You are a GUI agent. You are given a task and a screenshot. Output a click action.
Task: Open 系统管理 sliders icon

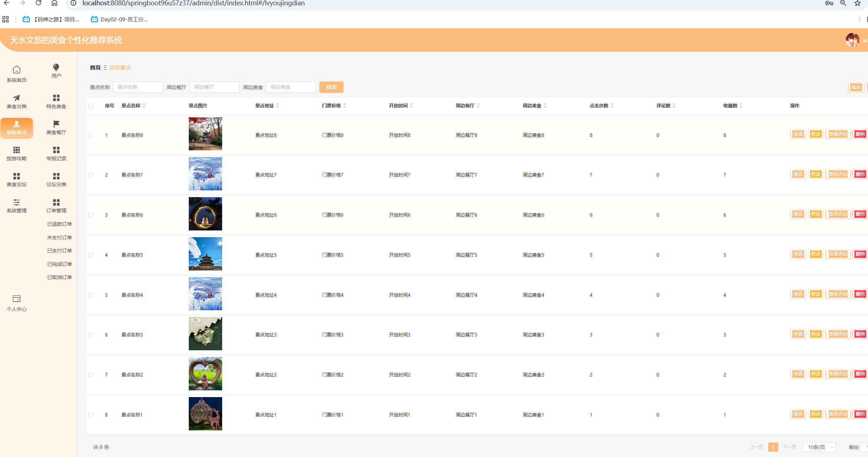(16, 202)
